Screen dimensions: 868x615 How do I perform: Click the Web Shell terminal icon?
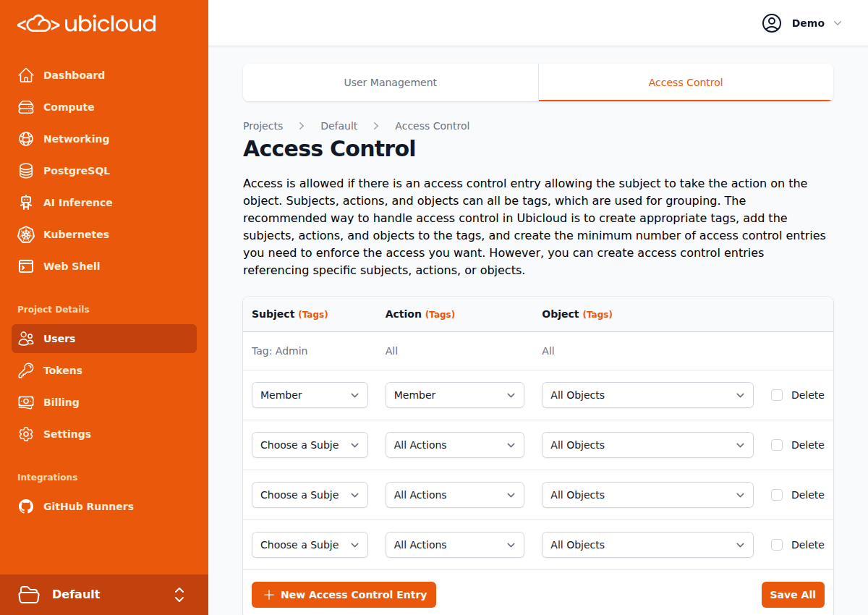pyautogui.click(x=26, y=266)
